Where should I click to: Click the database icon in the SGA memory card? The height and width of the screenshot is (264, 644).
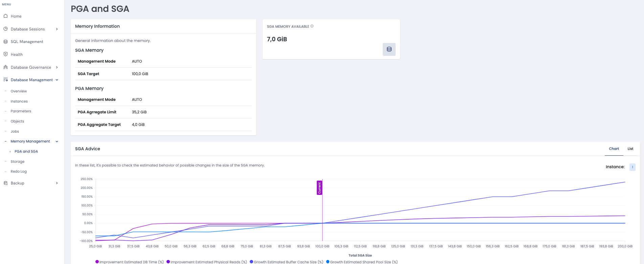point(389,49)
